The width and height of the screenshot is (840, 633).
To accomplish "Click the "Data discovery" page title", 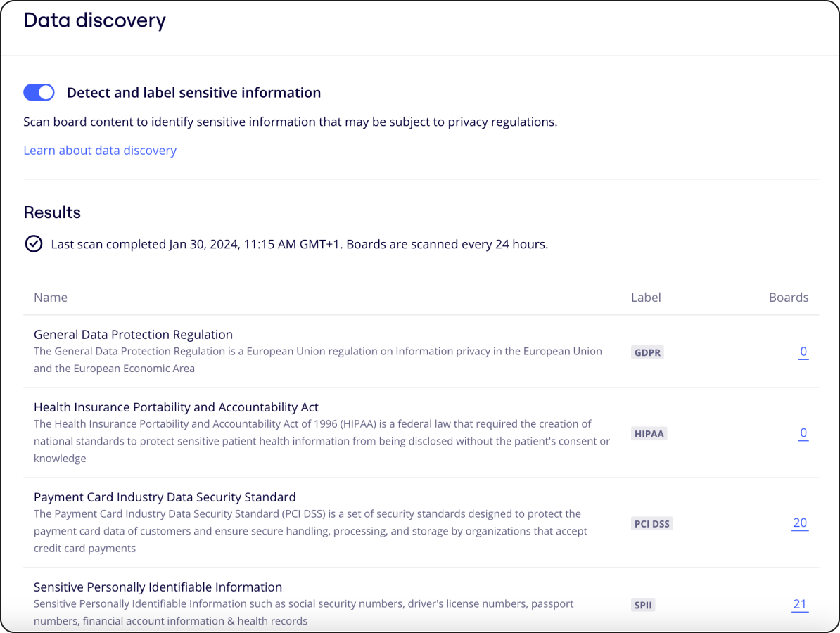I will pos(94,20).
